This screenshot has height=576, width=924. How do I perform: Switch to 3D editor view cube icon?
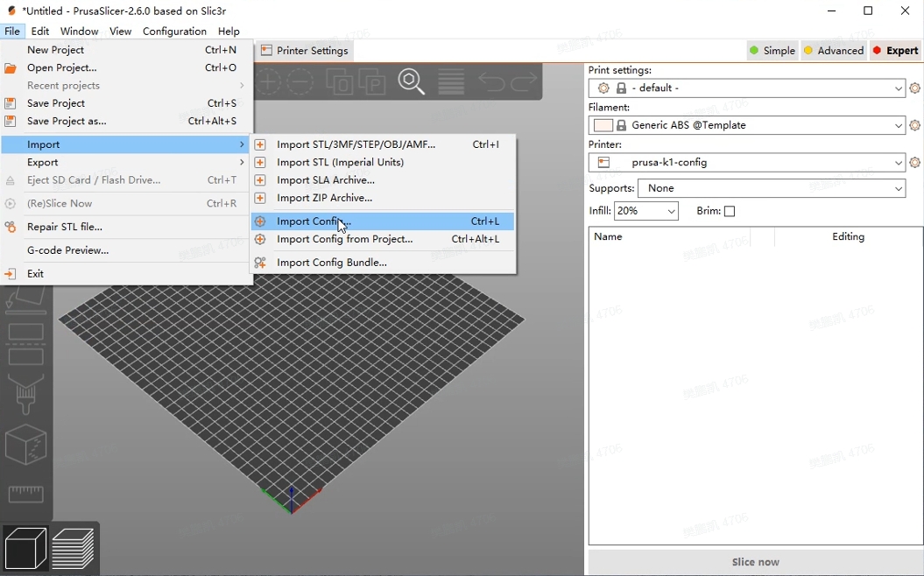(25, 548)
